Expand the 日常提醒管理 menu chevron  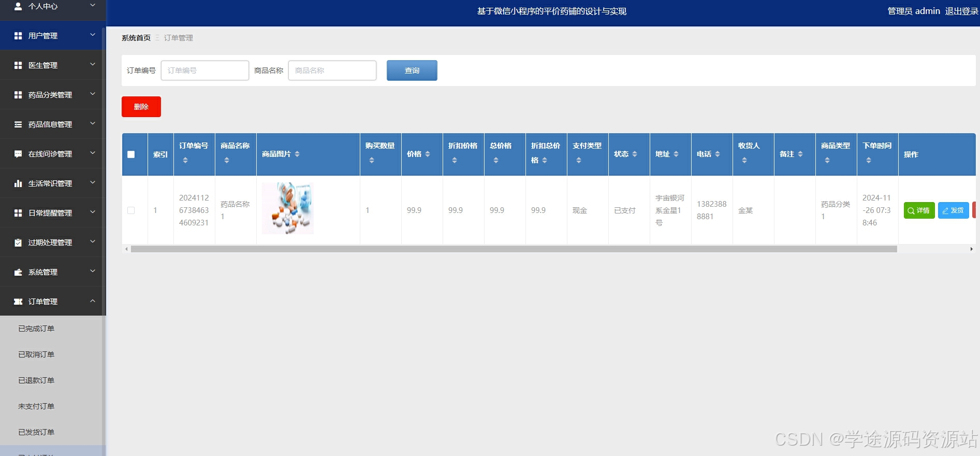click(x=93, y=212)
